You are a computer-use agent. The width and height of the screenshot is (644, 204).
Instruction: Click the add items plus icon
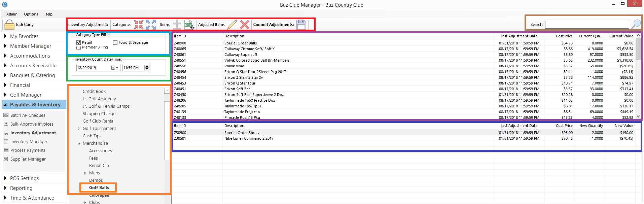click(x=177, y=25)
